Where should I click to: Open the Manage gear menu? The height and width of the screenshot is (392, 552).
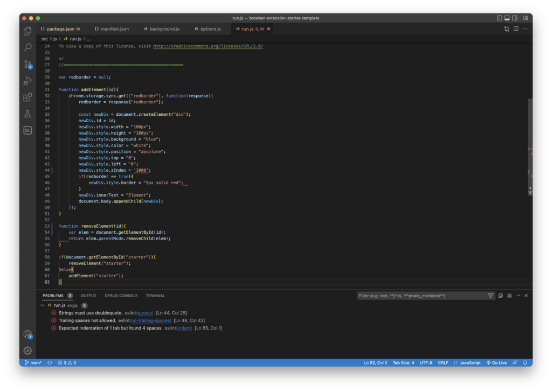[27, 351]
